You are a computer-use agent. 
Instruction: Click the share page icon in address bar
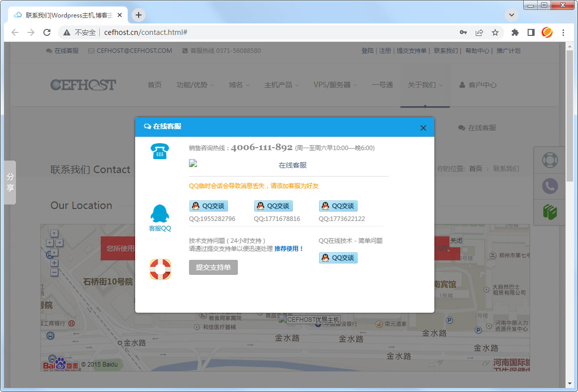479,32
